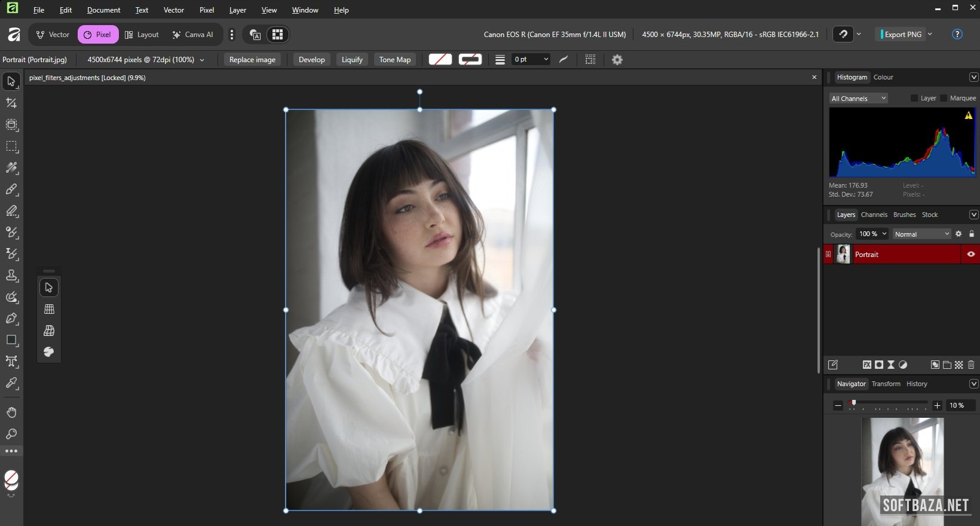Image resolution: width=980 pixels, height=526 pixels.
Task: Delete layer using trash icon
Action: 971,365
